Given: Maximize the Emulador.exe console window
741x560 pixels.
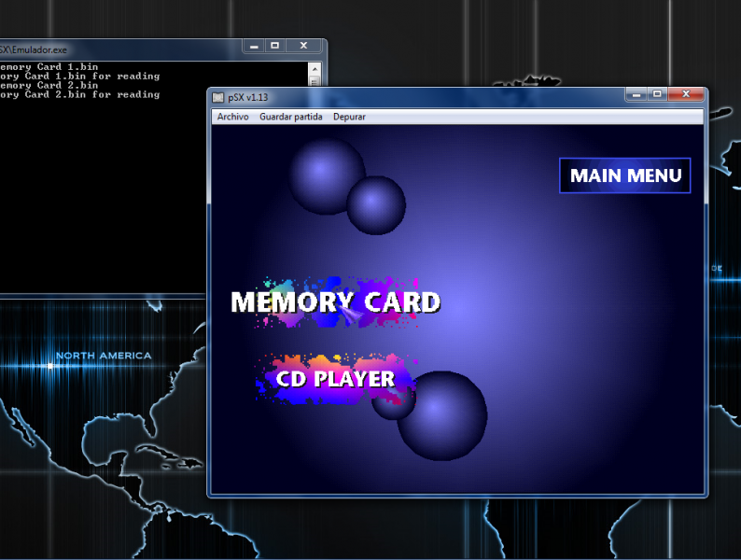Looking at the screenshot, I should pyautogui.click(x=274, y=46).
